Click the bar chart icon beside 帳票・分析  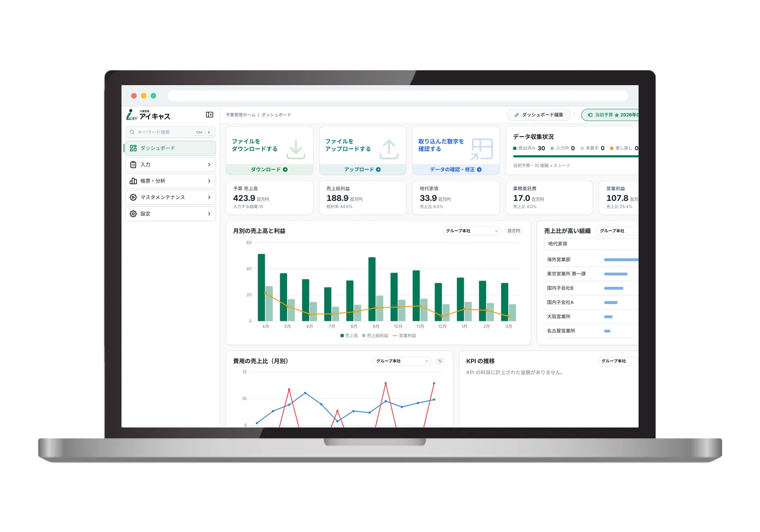tap(133, 181)
